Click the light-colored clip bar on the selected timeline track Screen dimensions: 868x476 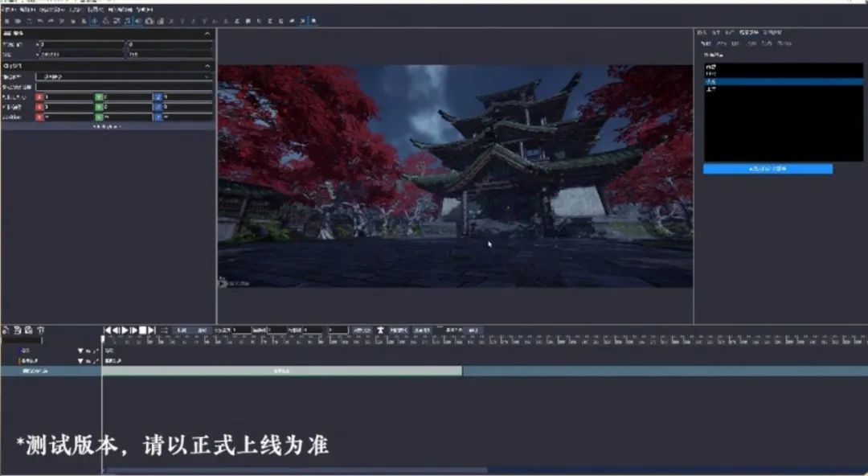(x=282, y=371)
